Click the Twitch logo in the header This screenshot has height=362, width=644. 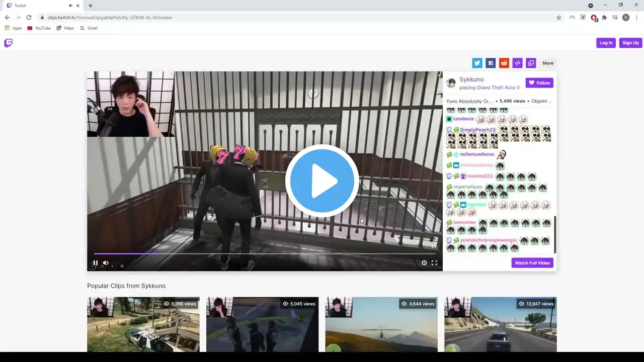[x=9, y=43]
